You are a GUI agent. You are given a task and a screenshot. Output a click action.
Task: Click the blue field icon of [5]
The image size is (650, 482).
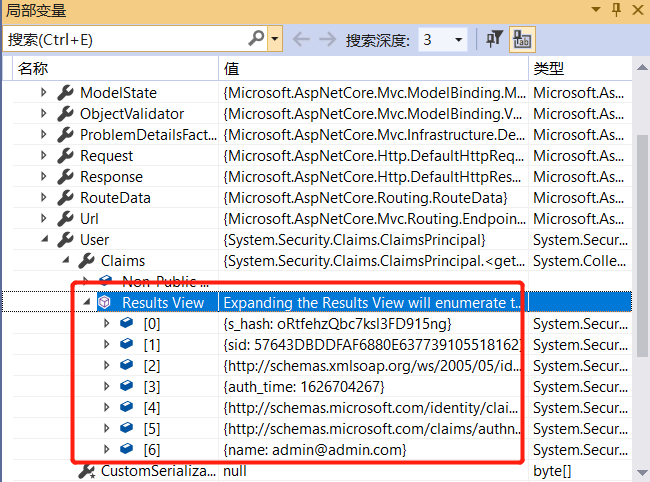pyautogui.click(x=126, y=427)
